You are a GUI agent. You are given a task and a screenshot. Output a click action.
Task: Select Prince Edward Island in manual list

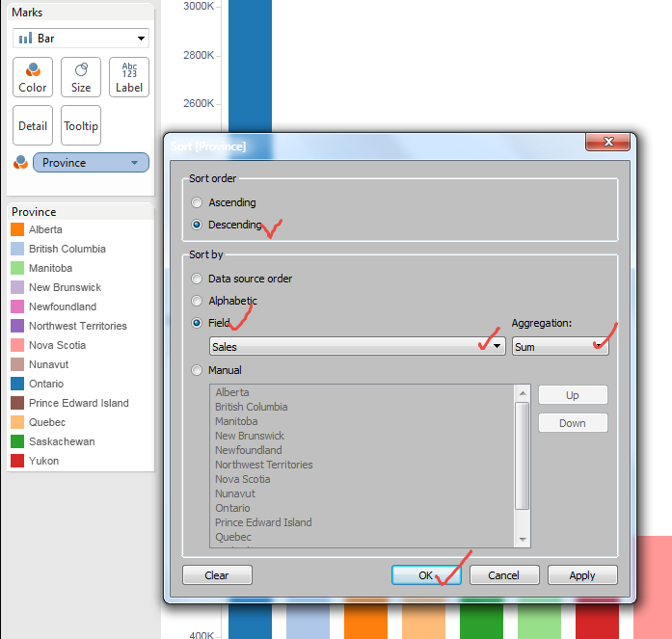point(263,522)
